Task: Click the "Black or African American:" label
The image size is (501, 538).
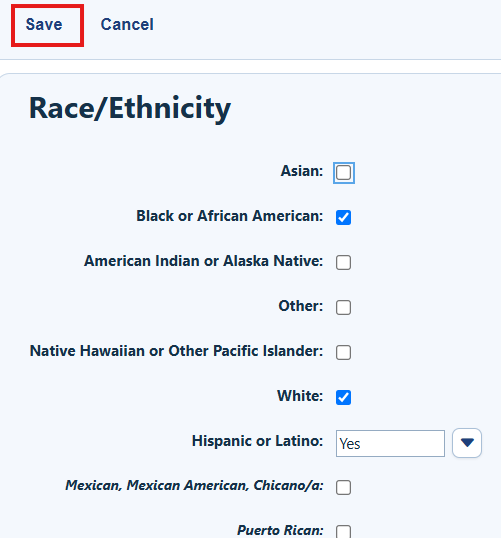Action: [230, 216]
